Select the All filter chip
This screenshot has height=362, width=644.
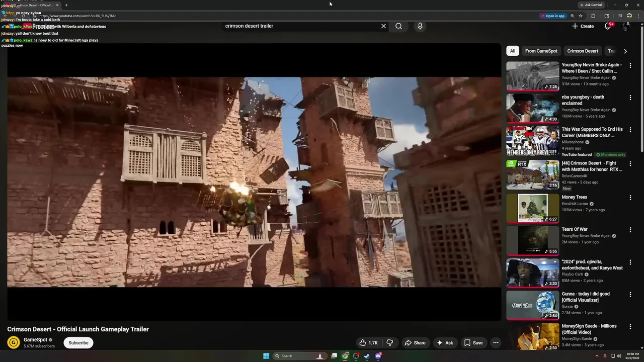tap(512, 51)
